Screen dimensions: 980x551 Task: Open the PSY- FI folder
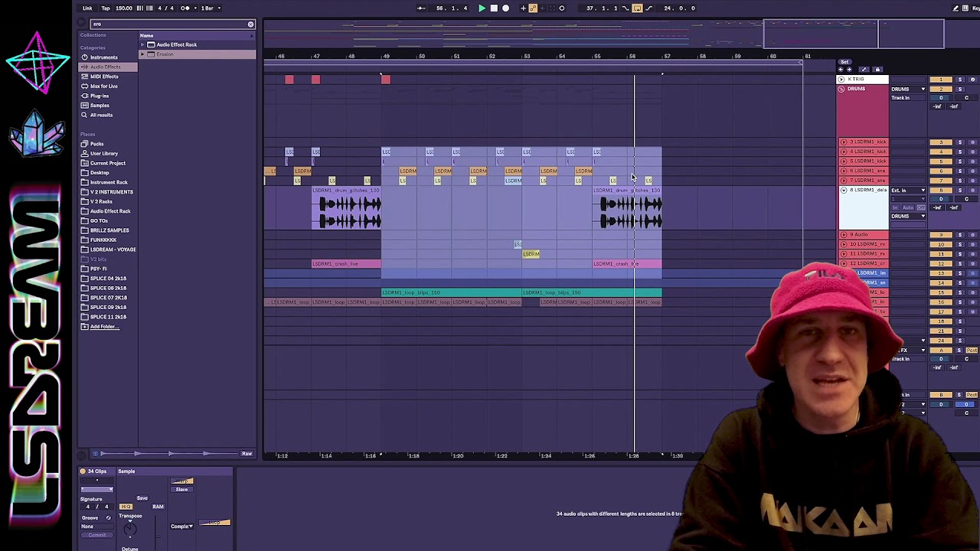point(99,269)
